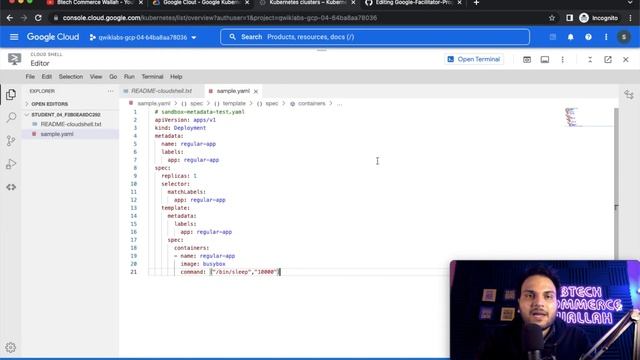Open the Run menu

point(129,77)
